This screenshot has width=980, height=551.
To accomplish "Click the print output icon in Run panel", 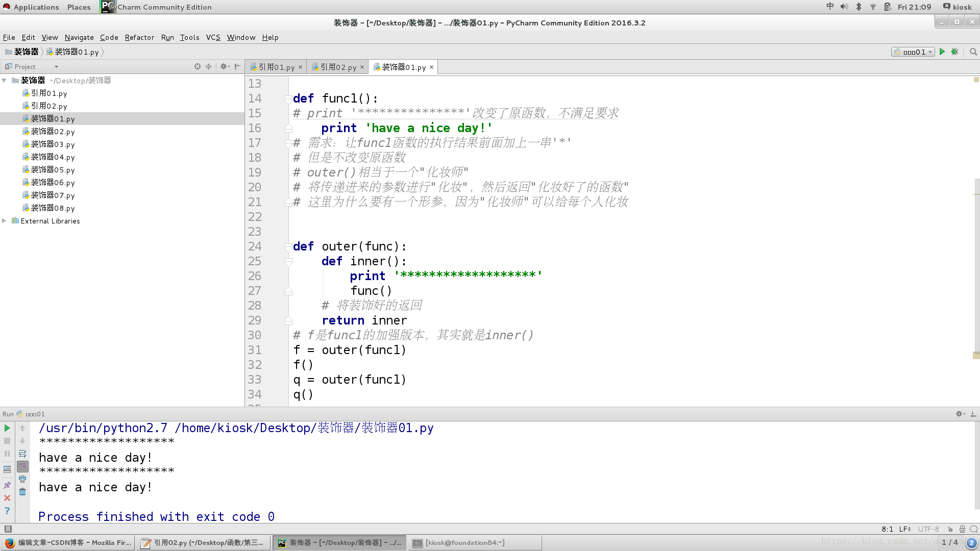I will pyautogui.click(x=22, y=479).
